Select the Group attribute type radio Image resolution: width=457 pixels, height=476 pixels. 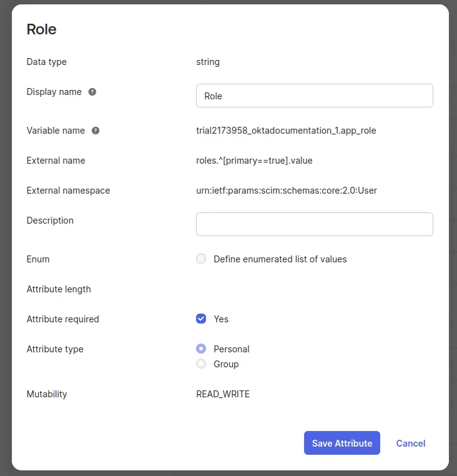[201, 364]
